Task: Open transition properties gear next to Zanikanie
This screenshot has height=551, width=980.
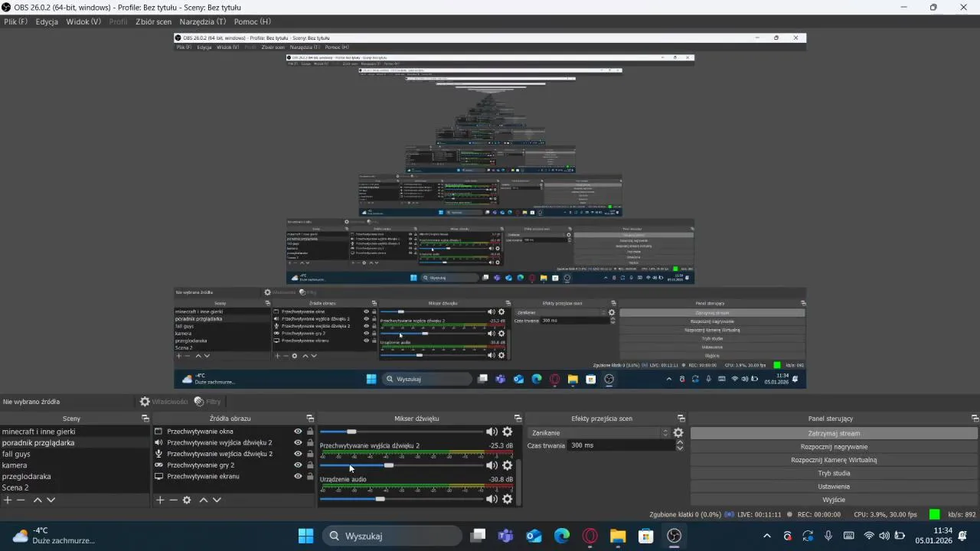Action: coord(678,433)
